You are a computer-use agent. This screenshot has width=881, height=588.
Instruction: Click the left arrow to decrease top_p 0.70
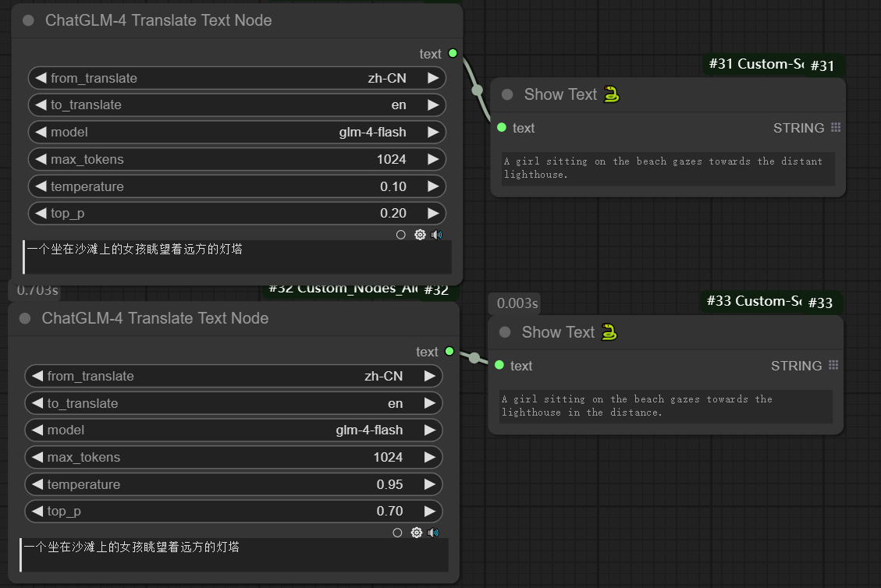(x=37, y=512)
